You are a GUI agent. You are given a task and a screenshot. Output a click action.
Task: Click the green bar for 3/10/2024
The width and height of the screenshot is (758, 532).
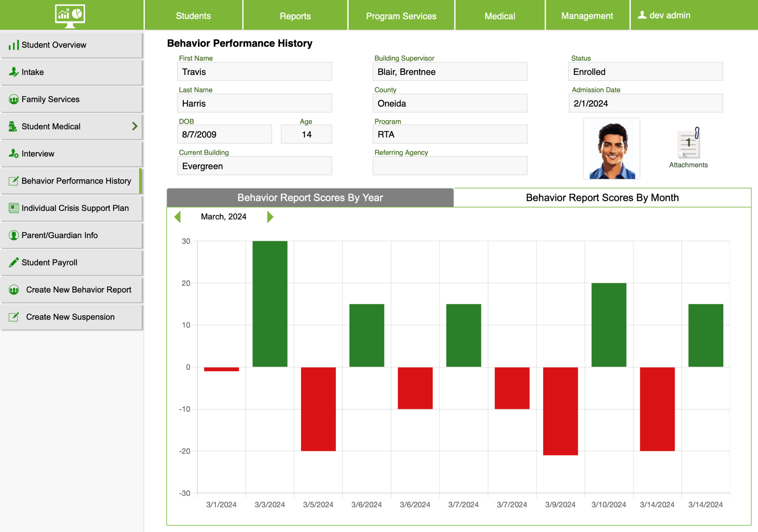tap(609, 325)
